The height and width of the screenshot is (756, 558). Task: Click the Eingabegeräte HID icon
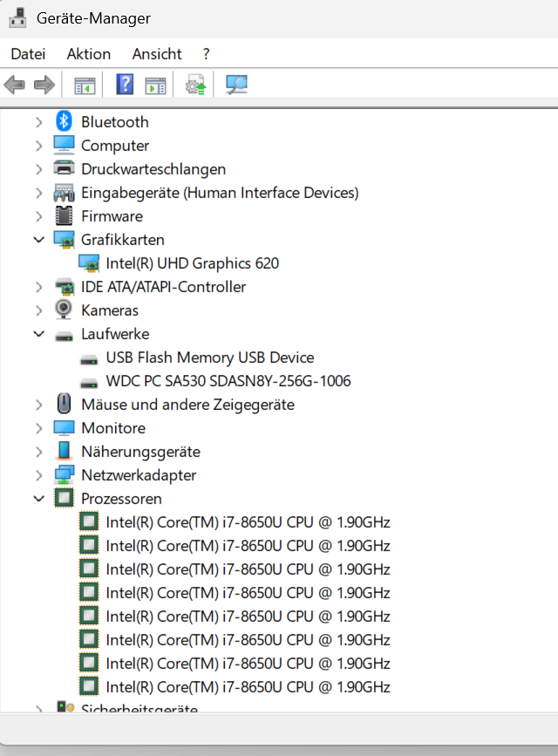(x=64, y=193)
